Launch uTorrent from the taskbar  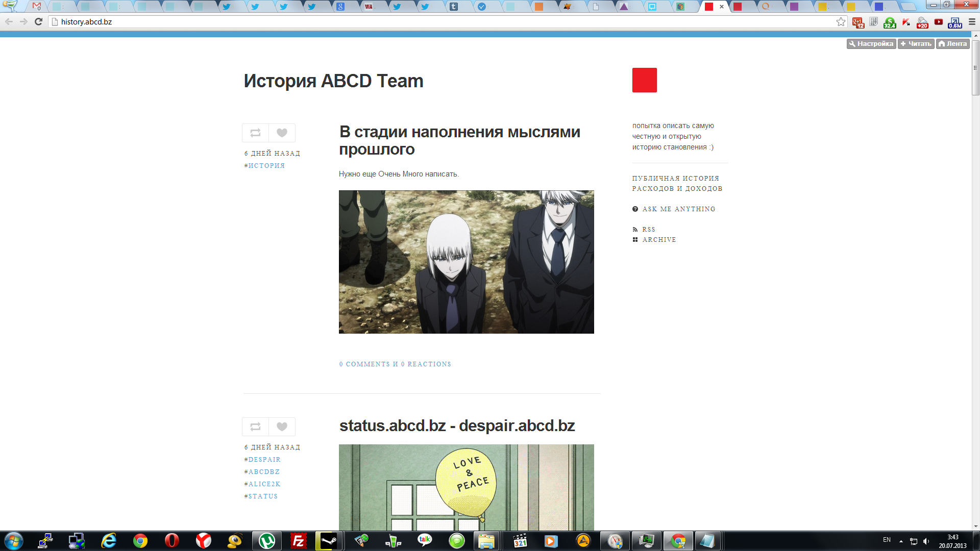(266, 541)
